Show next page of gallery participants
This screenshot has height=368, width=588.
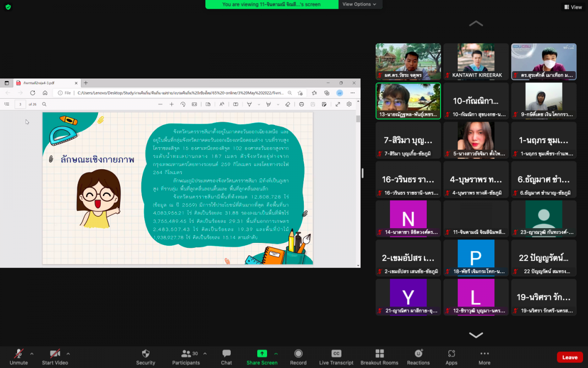[x=476, y=335]
